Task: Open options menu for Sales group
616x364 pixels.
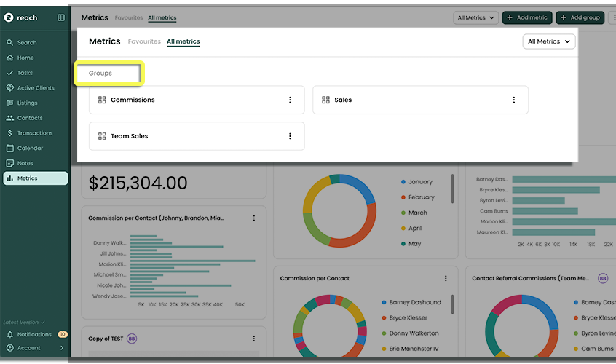Action: tap(513, 100)
